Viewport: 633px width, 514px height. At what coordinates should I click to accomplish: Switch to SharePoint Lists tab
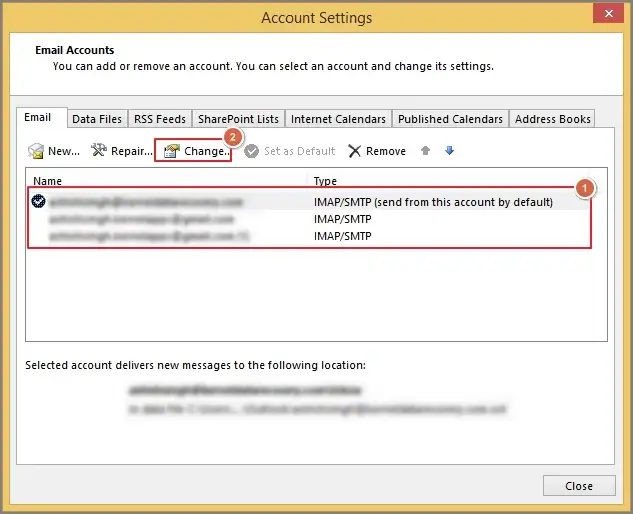click(x=238, y=119)
